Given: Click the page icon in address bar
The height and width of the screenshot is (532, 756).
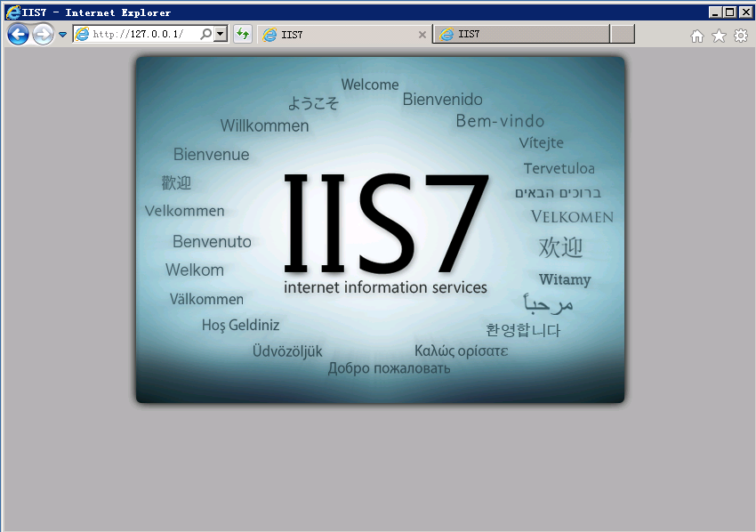Looking at the screenshot, I should (x=83, y=34).
